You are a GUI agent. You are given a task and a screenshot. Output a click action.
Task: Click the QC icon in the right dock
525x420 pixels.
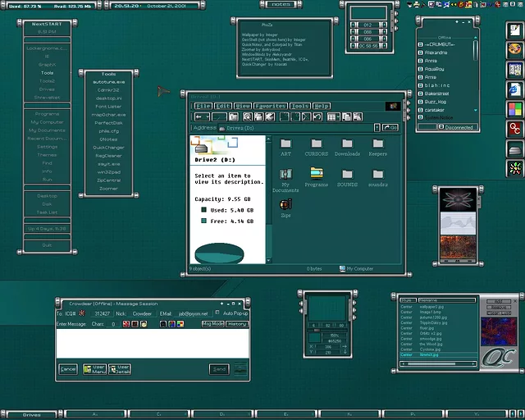pyautogui.click(x=515, y=129)
